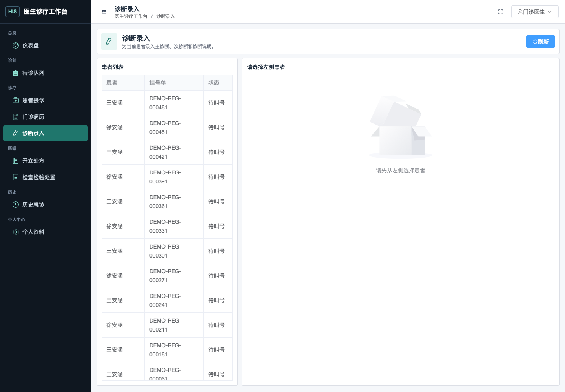Click the 挂号单 column header
The width and height of the screenshot is (565, 392).
pos(174,83)
